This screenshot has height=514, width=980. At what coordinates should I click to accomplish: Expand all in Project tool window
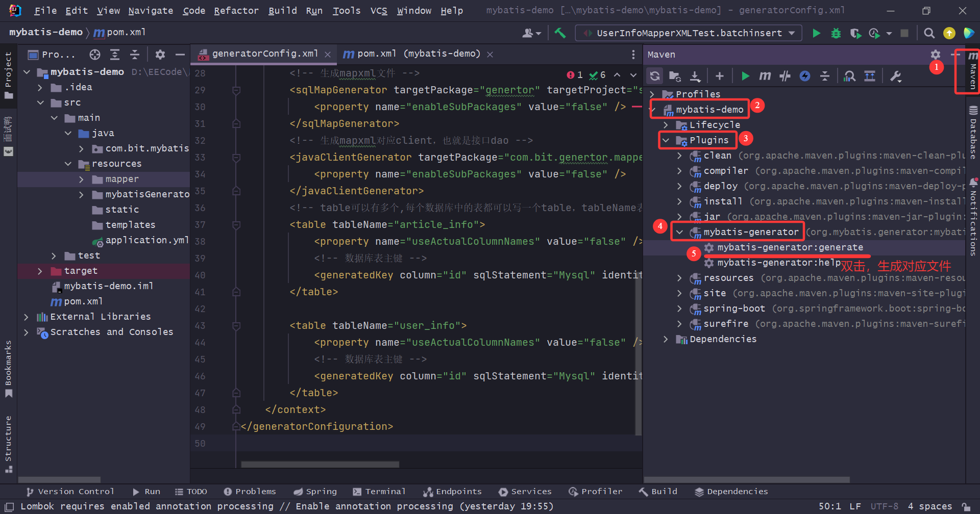[x=115, y=55]
